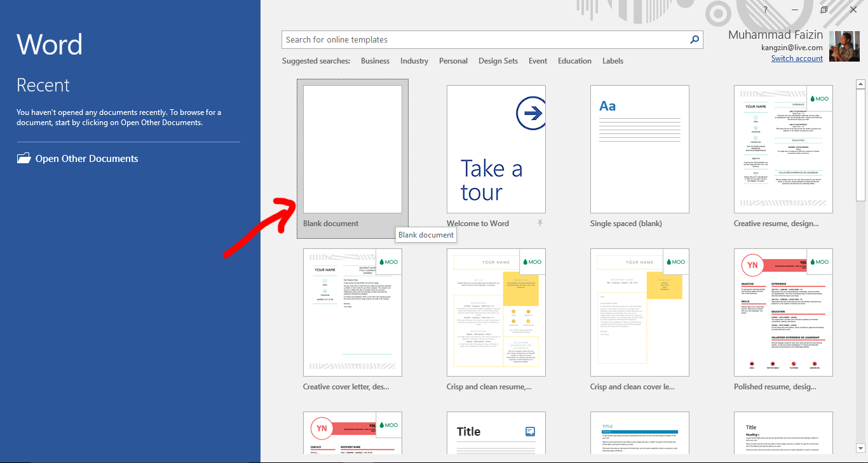Choose the Education suggested search

coord(574,61)
